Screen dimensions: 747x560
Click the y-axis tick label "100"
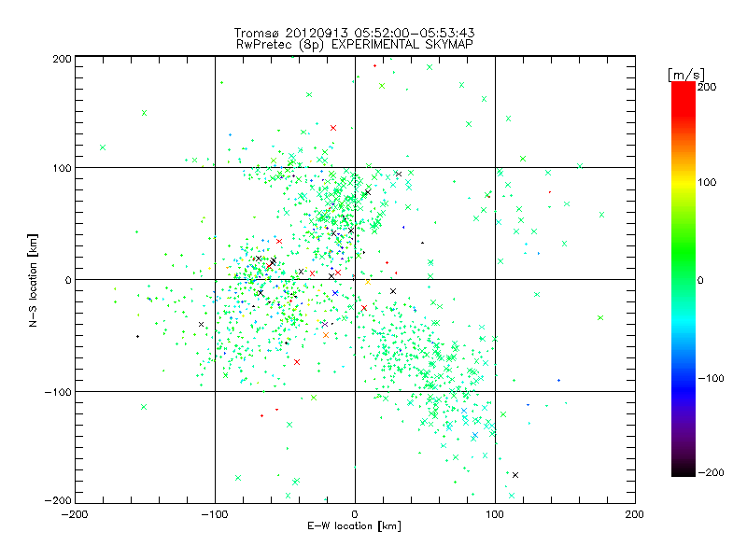point(62,168)
